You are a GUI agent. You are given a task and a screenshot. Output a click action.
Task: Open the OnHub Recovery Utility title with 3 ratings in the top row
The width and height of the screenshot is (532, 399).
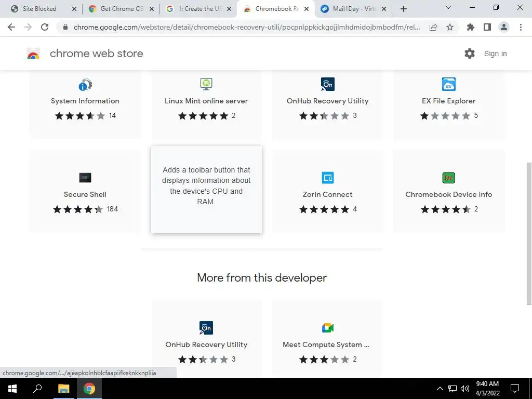point(327,101)
